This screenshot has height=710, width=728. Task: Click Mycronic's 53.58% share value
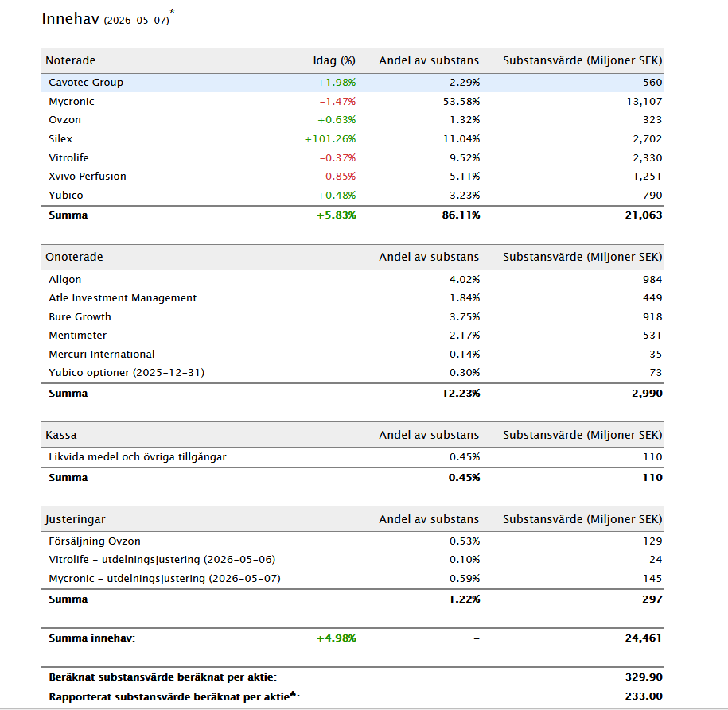tap(461, 102)
